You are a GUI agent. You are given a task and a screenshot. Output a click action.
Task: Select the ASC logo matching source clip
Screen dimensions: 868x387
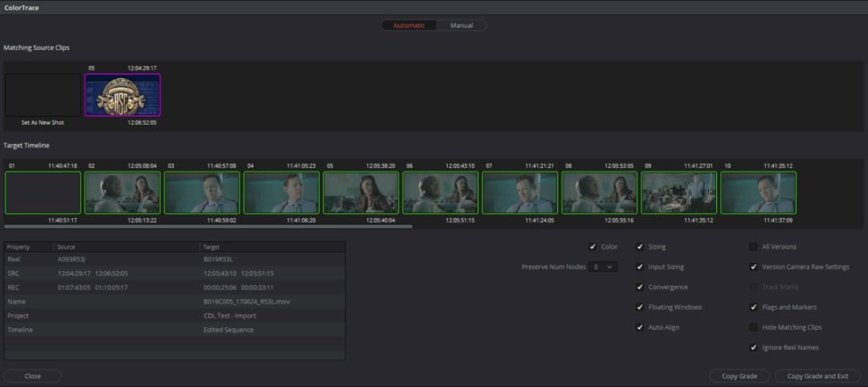point(122,95)
